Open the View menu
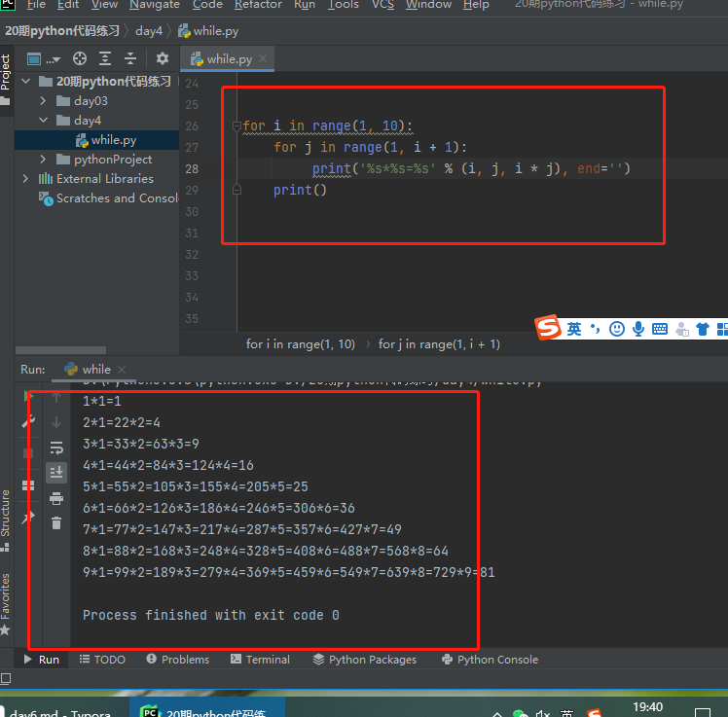The image size is (728, 717). click(x=104, y=5)
